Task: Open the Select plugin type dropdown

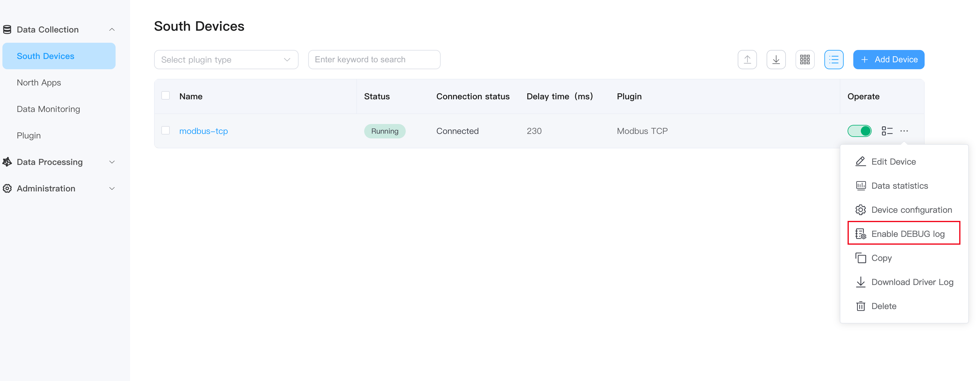Action: click(226, 60)
